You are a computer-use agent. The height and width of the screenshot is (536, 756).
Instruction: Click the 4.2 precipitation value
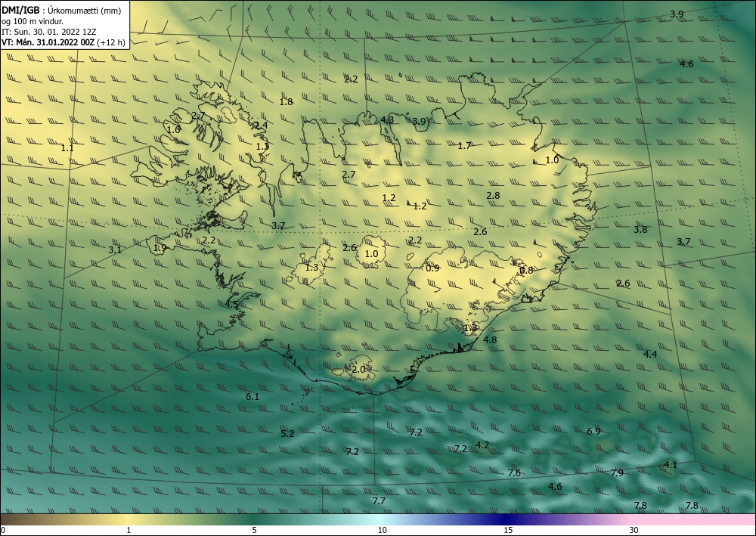(482, 445)
